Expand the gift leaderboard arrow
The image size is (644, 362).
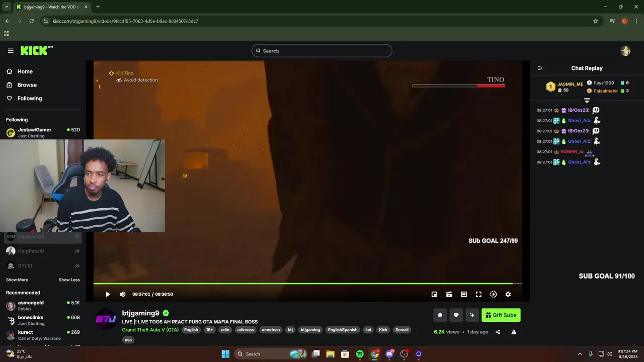point(587,101)
